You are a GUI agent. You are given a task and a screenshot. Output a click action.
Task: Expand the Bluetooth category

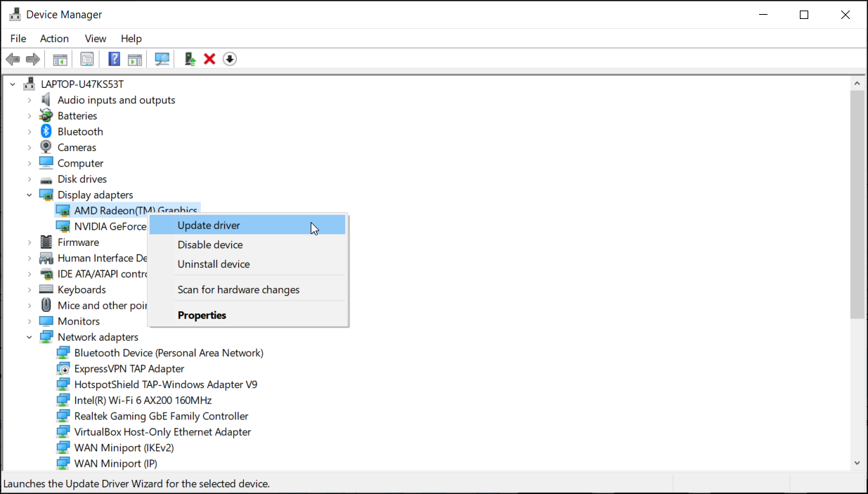pyautogui.click(x=29, y=131)
